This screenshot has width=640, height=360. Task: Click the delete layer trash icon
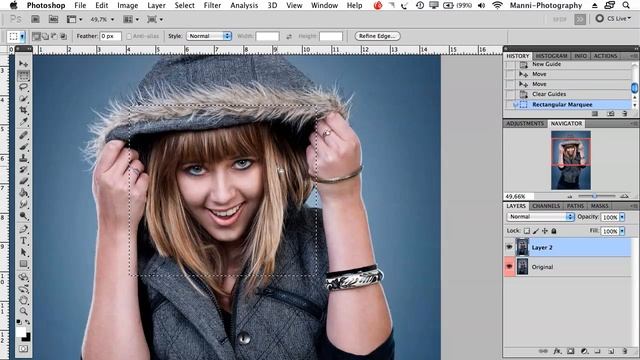pyautogui.click(x=624, y=351)
